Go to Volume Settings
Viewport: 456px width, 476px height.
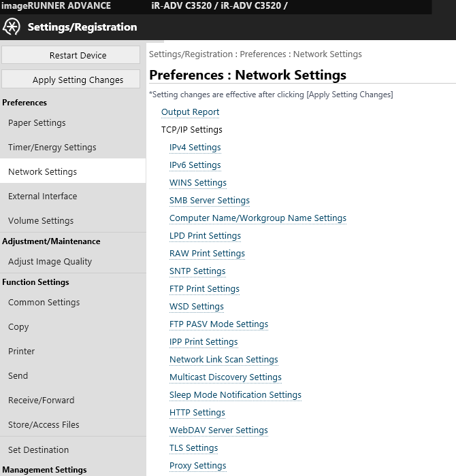coord(41,221)
